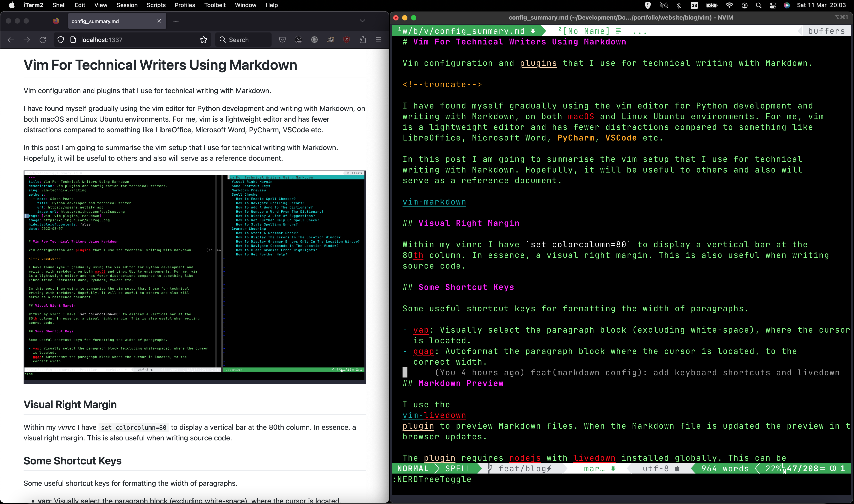Open the uBlock Origin shield

pos(346,40)
